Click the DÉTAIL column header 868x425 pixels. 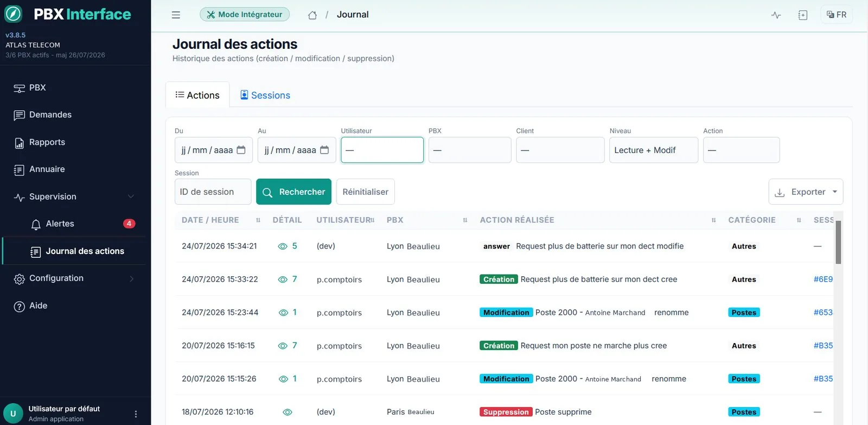[x=287, y=220]
